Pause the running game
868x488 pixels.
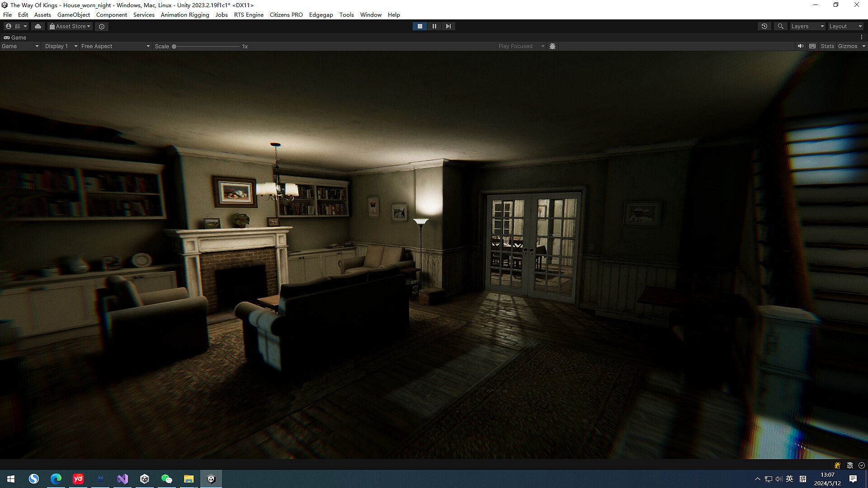[434, 26]
